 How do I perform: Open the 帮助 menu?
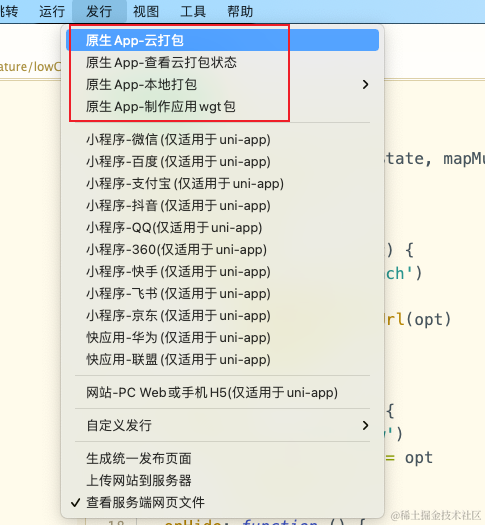click(x=240, y=11)
